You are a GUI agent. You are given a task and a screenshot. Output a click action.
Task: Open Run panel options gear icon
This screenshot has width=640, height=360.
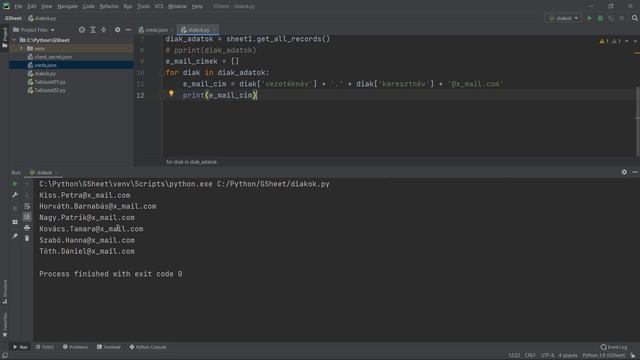click(624, 172)
